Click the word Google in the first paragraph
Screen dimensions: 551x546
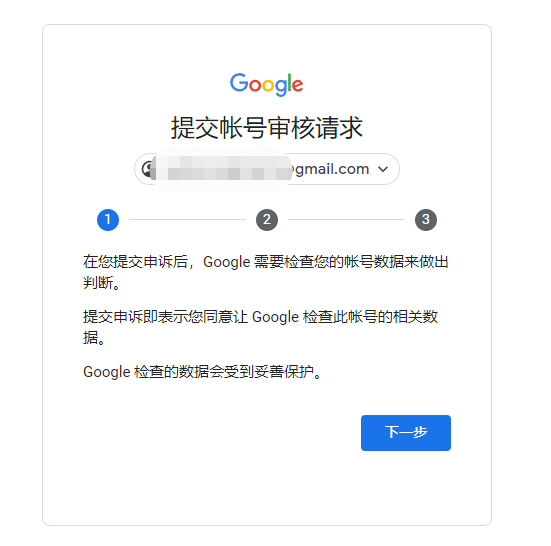227,262
